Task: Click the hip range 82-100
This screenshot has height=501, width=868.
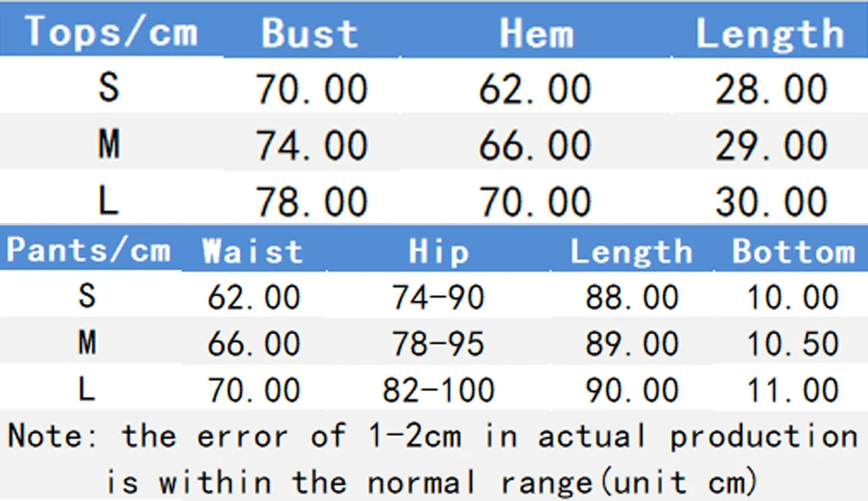Action: point(438,390)
